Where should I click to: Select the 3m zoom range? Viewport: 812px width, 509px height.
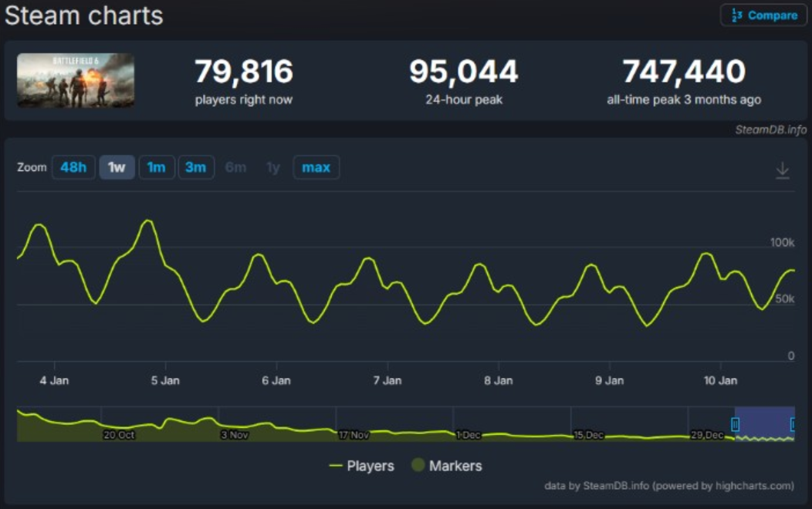pos(197,167)
